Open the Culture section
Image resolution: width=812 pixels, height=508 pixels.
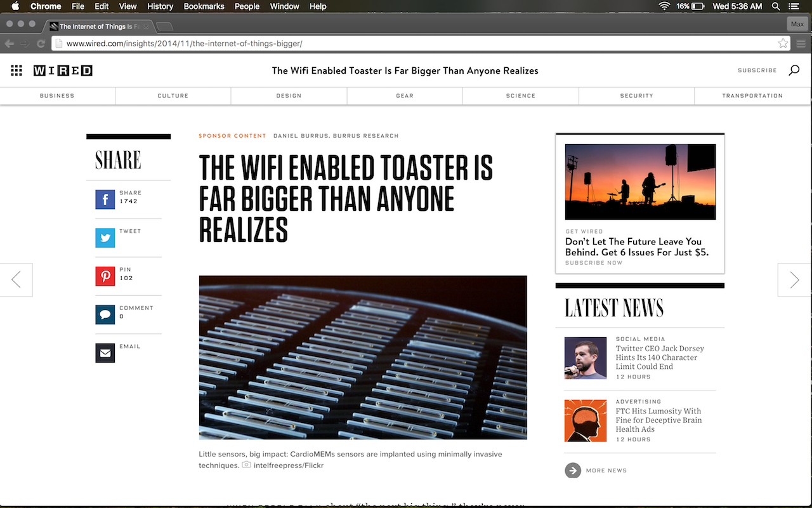tap(173, 96)
